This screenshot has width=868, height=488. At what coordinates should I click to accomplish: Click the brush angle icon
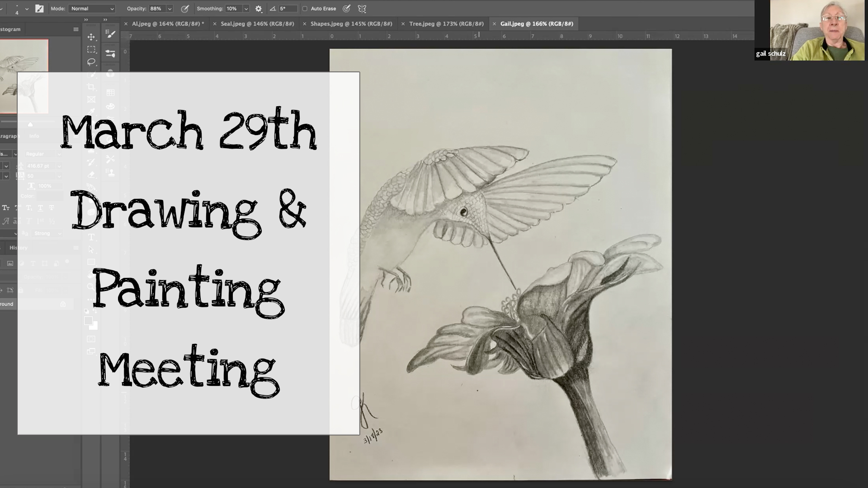pyautogui.click(x=273, y=9)
